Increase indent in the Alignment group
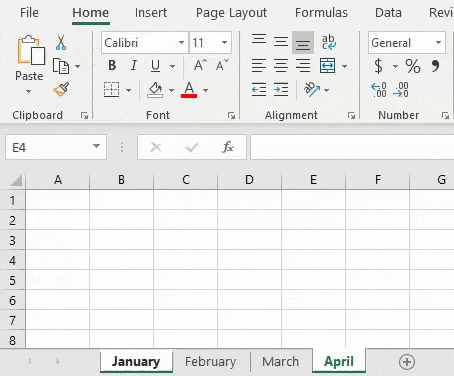Screen dimensions: 454x376 (x=281, y=90)
